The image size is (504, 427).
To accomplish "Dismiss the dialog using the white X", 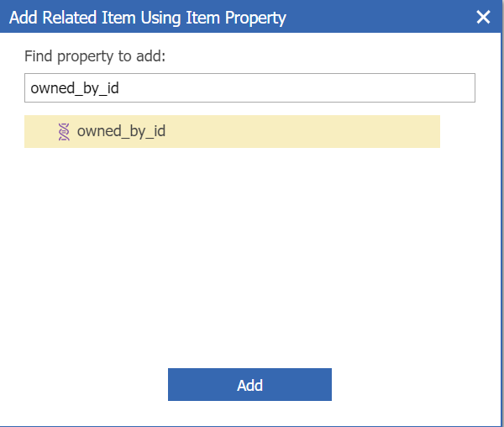I will coord(483,17).
